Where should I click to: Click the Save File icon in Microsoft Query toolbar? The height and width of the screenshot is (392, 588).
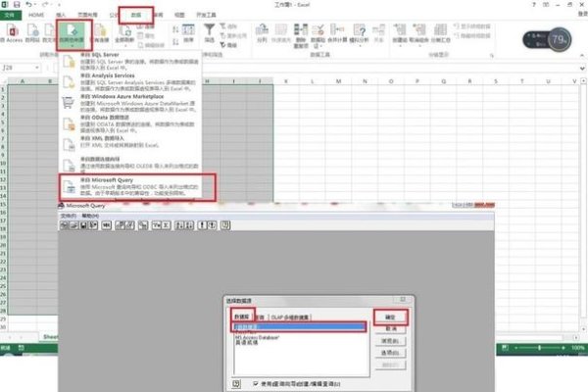point(83,225)
